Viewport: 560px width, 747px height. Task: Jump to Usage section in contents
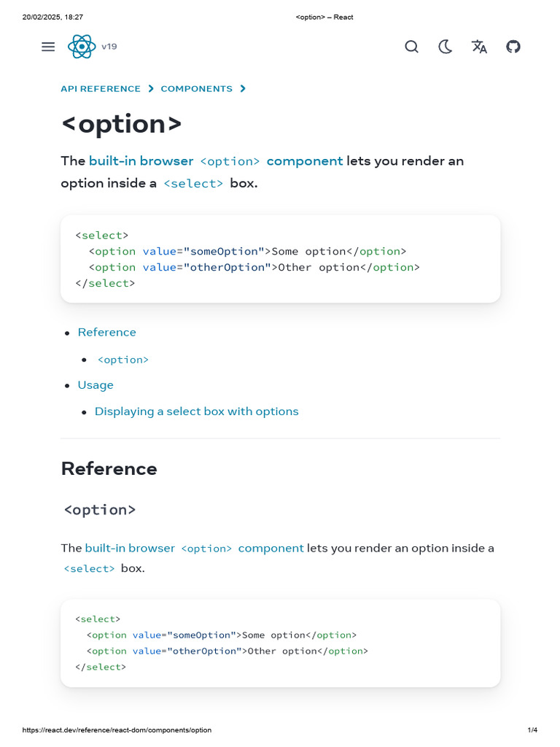(96, 385)
